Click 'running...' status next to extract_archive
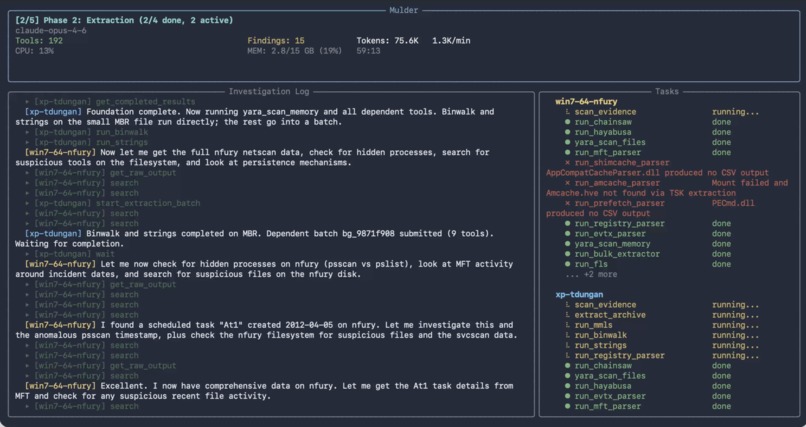This screenshot has width=806, height=427. point(736,315)
